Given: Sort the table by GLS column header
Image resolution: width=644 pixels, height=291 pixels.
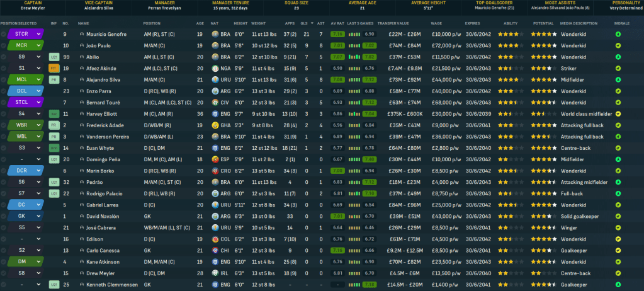Looking at the screenshot, I should tap(305, 23).
